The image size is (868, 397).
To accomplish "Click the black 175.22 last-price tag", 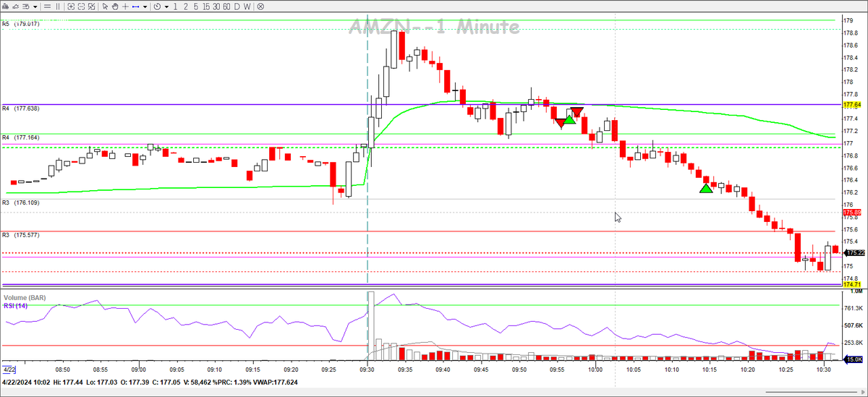I will tap(855, 253).
